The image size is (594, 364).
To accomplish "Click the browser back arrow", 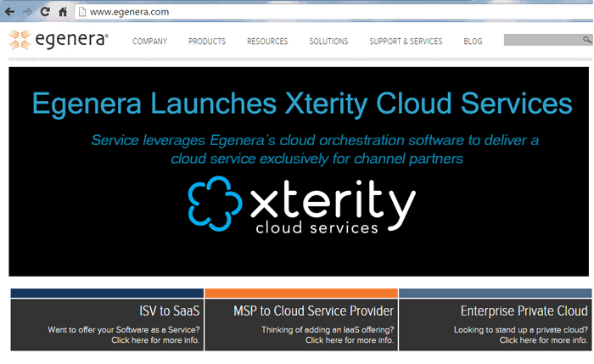I will click(x=10, y=12).
